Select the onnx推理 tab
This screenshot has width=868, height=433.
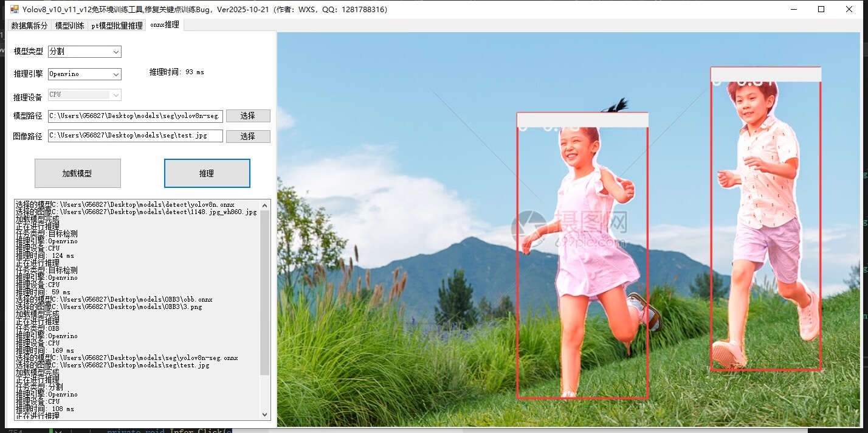(164, 25)
